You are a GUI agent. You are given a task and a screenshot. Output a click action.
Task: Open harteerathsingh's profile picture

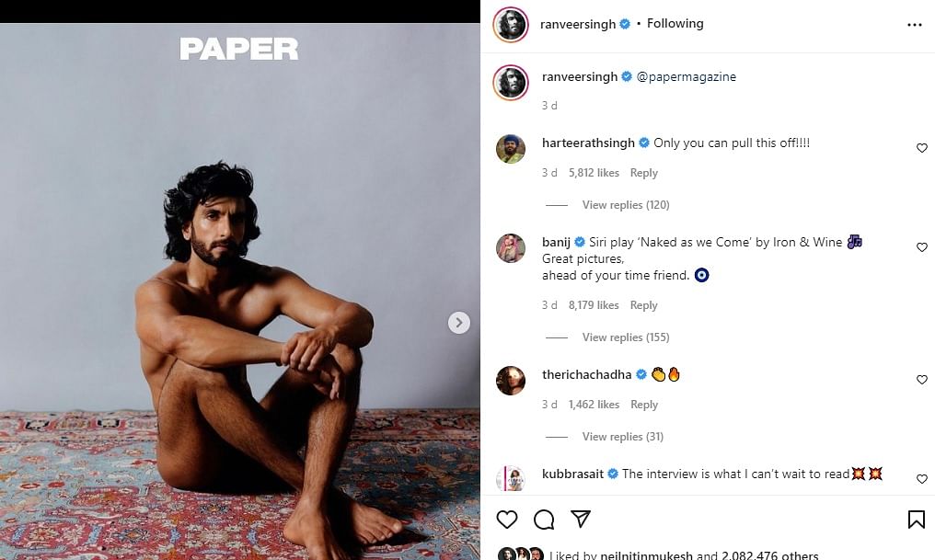click(511, 149)
